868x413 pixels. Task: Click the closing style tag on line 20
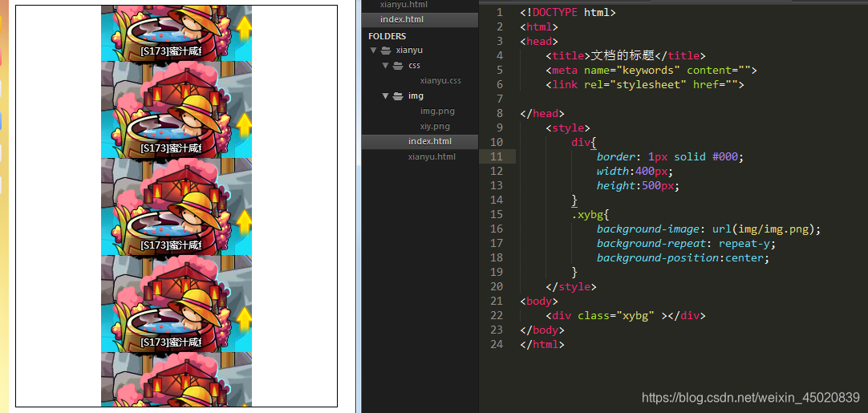571,287
